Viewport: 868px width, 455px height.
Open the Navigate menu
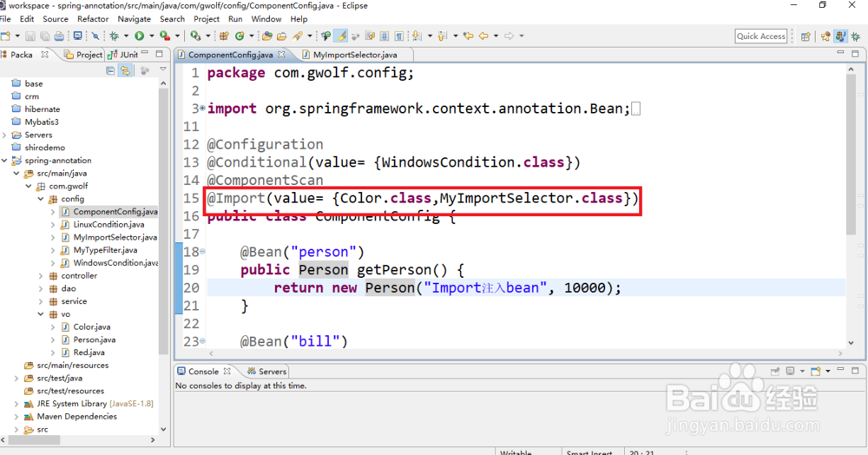click(x=134, y=19)
